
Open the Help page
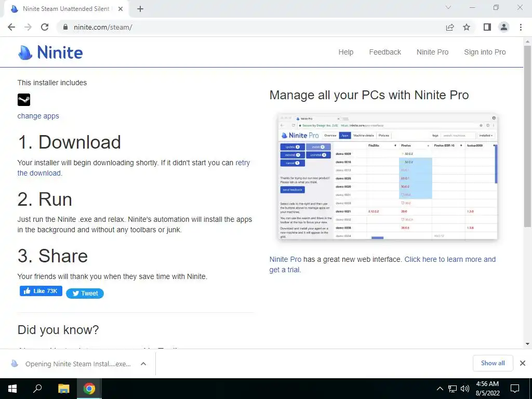tap(345, 52)
